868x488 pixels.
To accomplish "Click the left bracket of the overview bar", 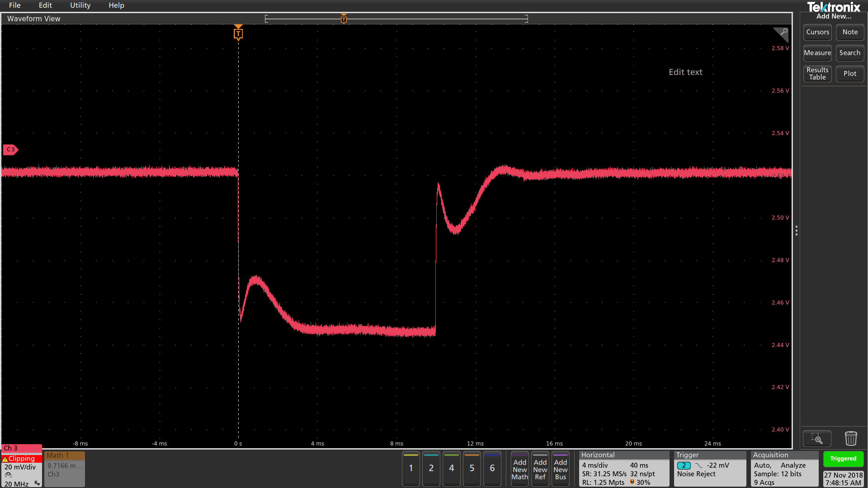I will tap(266, 19).
